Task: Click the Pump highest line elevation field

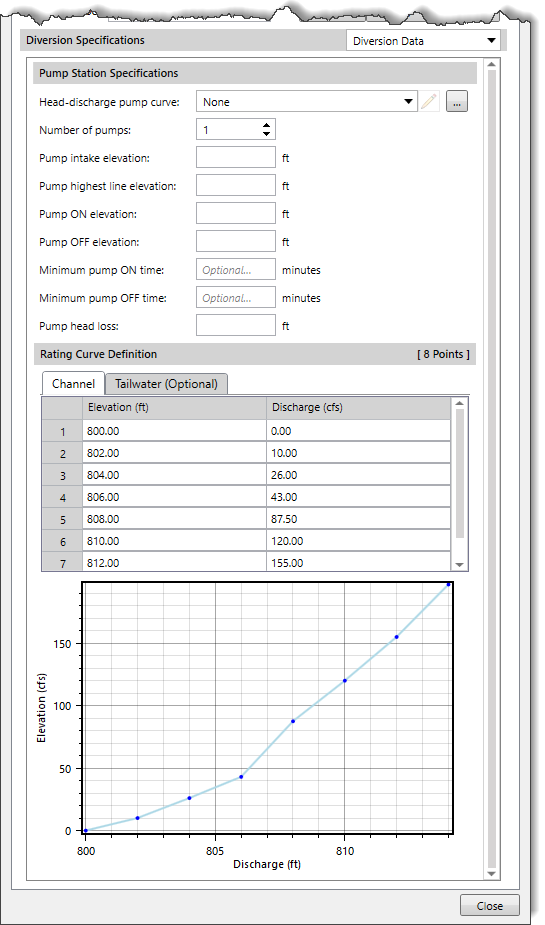Action: 236,186
